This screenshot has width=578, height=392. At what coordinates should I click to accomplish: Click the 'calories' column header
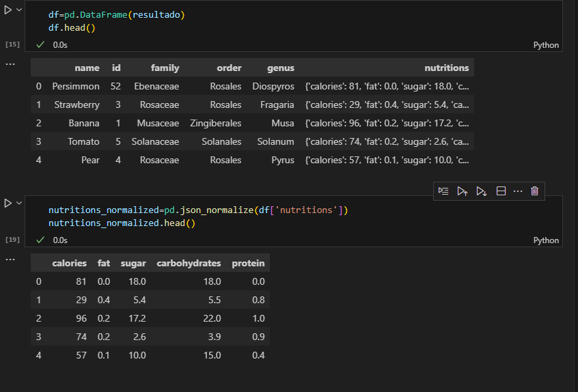pyautogui.click(x=69, y=263)
